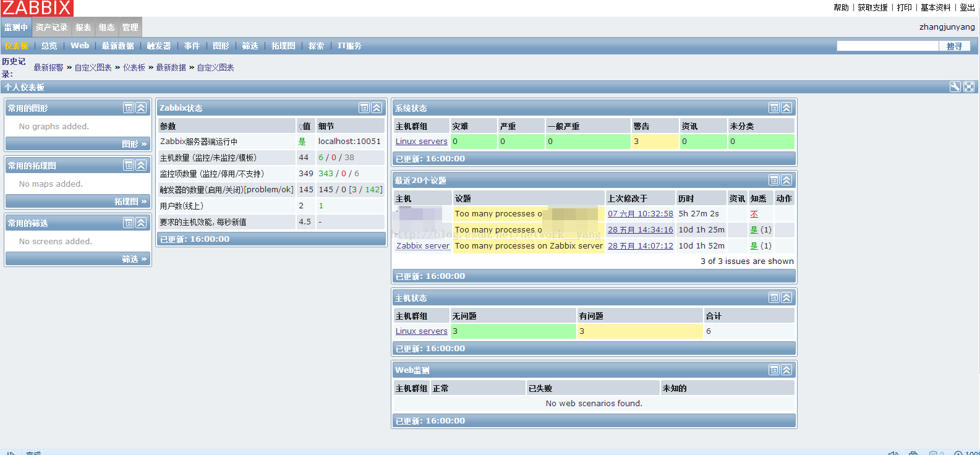The height and width of the screenshot is (455, 980).
Task: Open menu icon of Zabbix状态 widget
Action: pyautogui.click(x=364, y=108)
